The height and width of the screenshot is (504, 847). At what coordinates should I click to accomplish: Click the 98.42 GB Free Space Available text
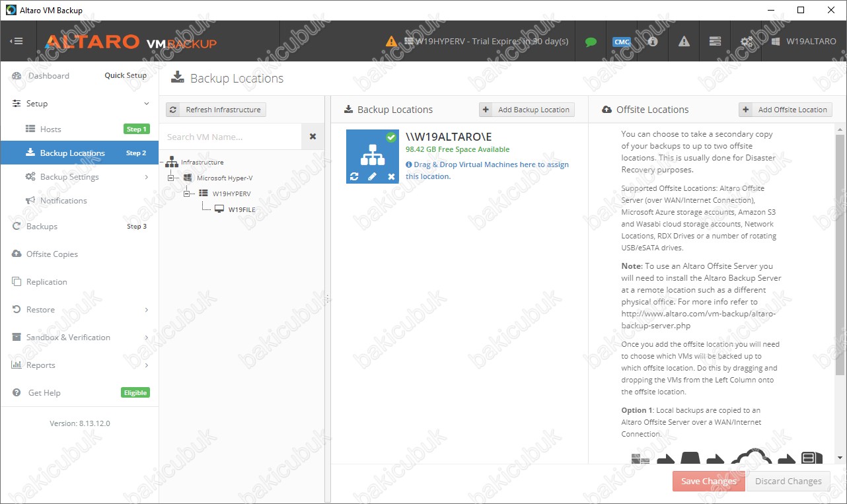point(458,149)
